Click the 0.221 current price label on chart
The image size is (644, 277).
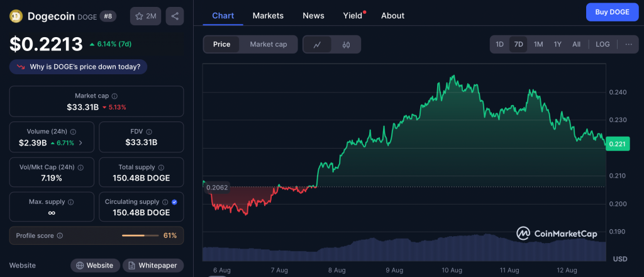pos(618,145)
